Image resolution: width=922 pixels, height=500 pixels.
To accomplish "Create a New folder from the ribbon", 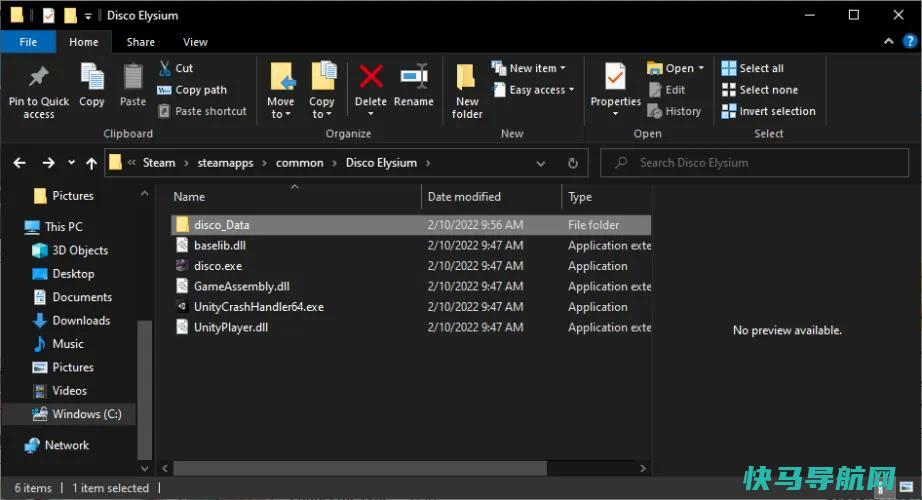I will pos(467,91).
